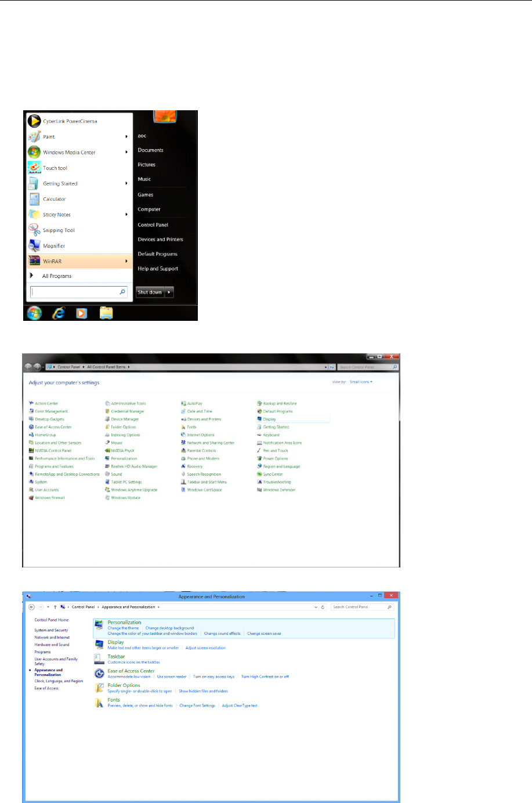Launch Paint icon in Start menu
This screenshot has height=803, width=532.
[x=34, y=136]
